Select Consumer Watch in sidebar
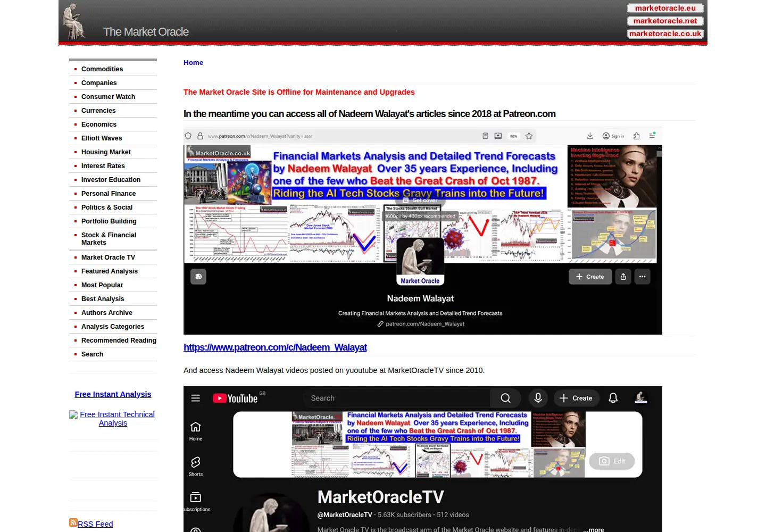 (x=108, y=97)
